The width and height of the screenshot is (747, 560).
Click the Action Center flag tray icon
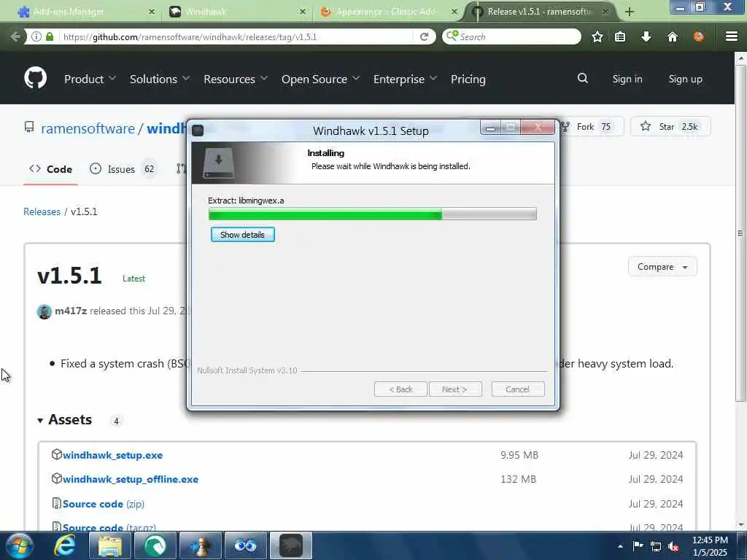[x=638, y=546]
